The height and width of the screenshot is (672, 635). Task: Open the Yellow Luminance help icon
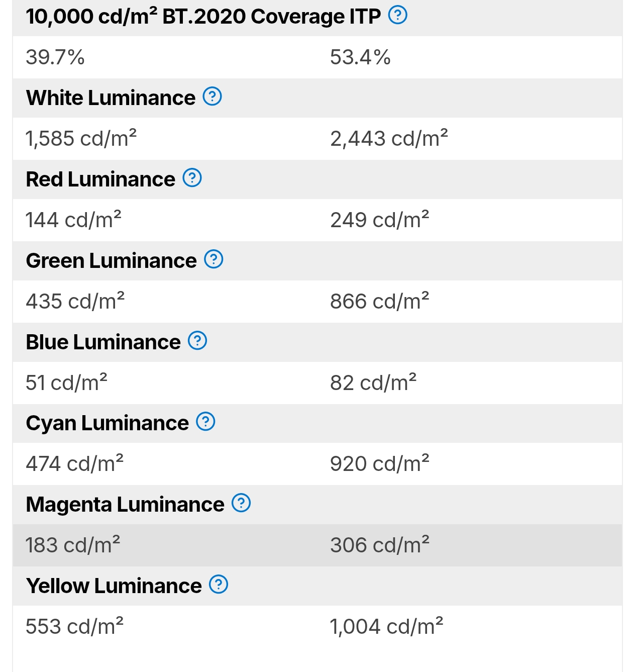[x=219, y=585]
